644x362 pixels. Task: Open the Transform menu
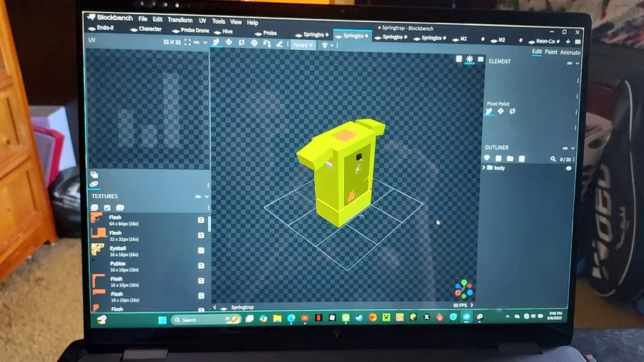click(180, 20)
